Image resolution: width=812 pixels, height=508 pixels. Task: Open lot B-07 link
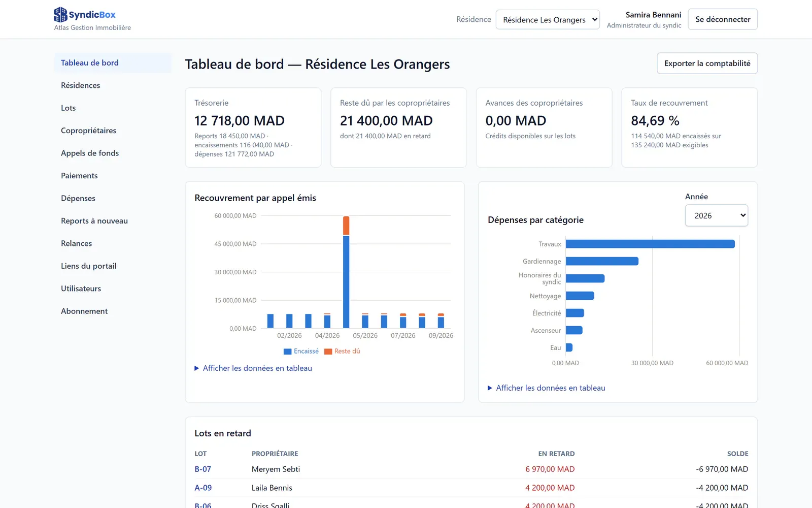point(203,469)
